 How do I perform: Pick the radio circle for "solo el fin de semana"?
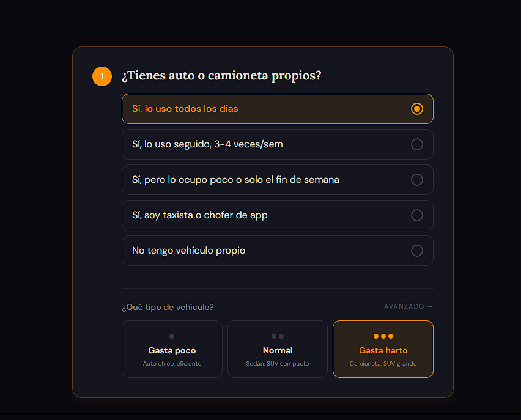[417, 180]
